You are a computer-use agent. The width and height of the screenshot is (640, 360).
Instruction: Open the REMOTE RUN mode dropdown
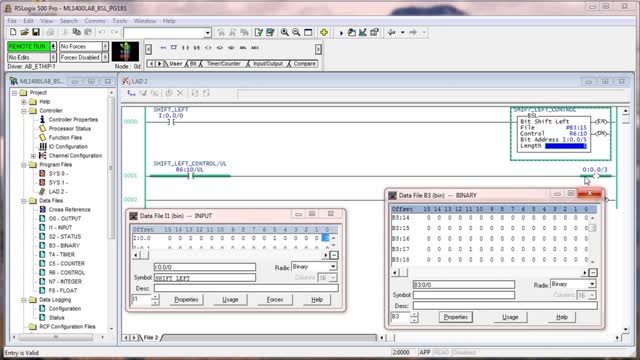pos(53,47)
